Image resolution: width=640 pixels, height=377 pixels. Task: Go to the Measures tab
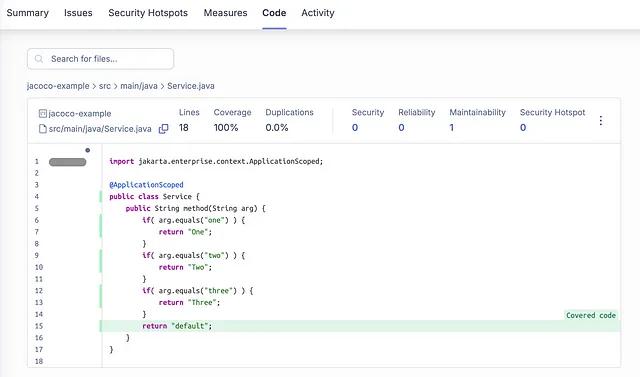coord(225,13)
